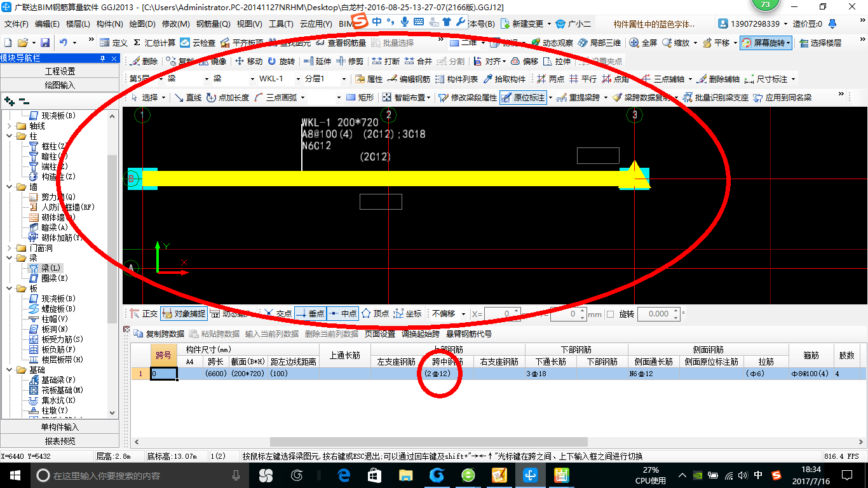Screen dimensions: 868x488
Task: Click 查看钢筋量 view rebar quantity
Action: pyautogui.click(x=340, y=43)
